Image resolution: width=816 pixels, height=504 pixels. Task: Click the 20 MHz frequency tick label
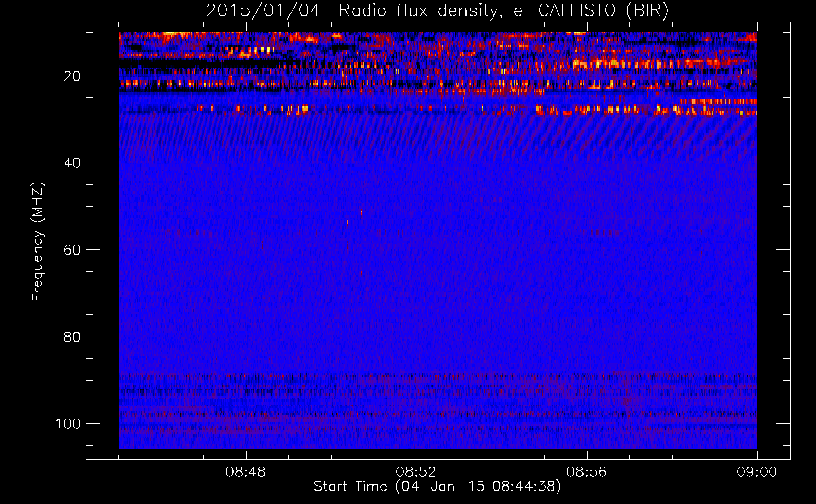pos(72,76)
